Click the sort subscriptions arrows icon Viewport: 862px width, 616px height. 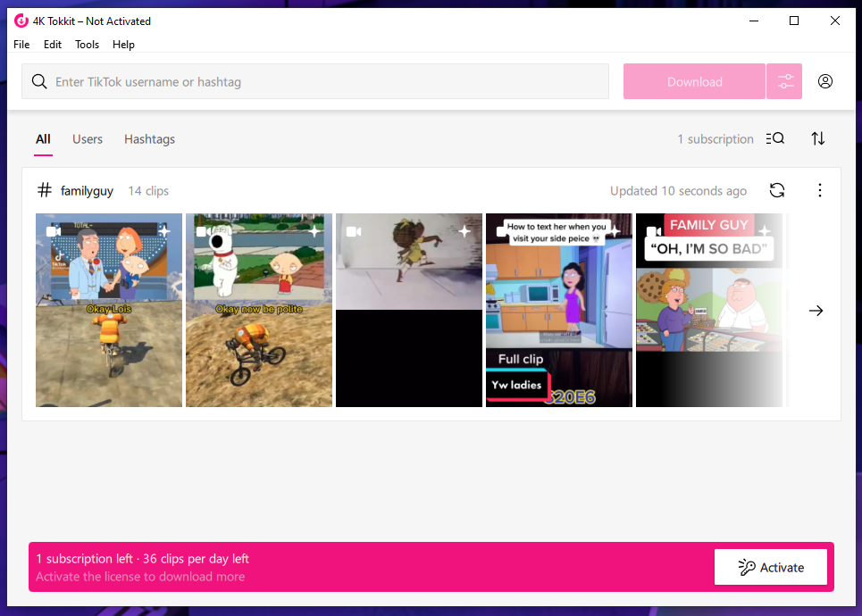click(817, 138)
